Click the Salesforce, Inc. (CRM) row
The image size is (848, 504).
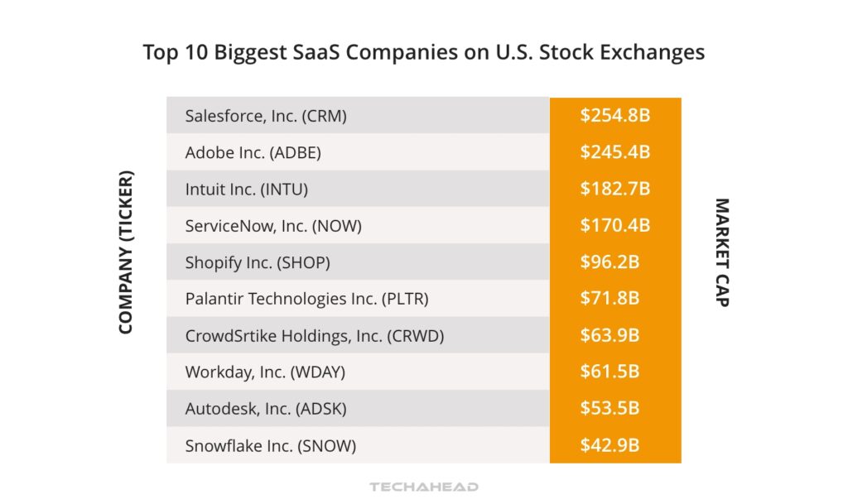click(266, 116)
